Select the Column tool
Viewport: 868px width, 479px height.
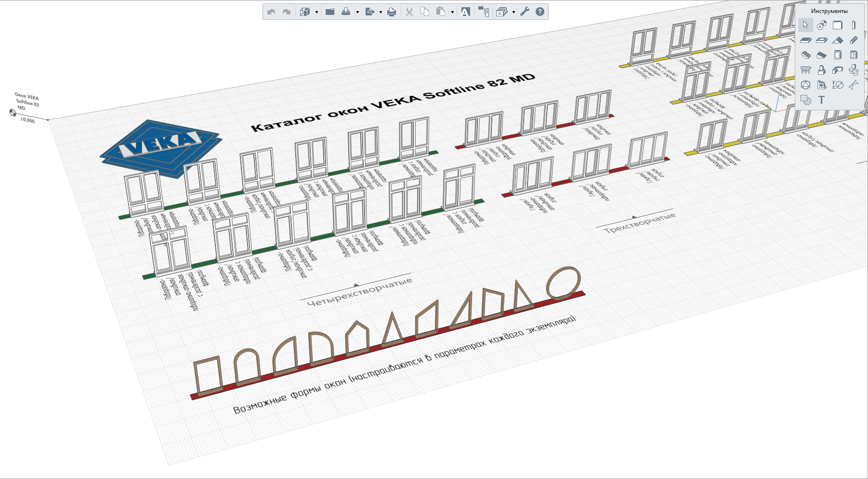pyautogui.click(x=854, y=25)
